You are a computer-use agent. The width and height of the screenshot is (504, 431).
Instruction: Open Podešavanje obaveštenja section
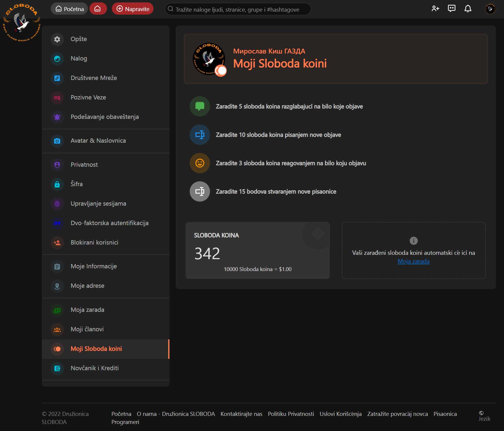(106, 117)
